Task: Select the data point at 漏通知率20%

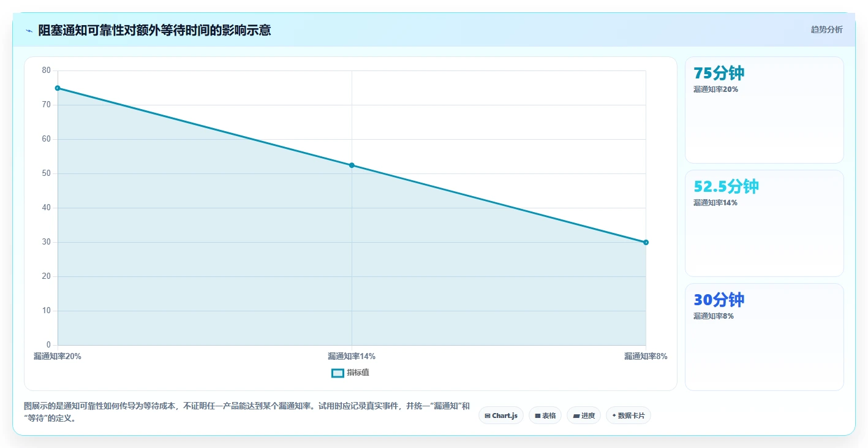Action: (x=58, y=88)
